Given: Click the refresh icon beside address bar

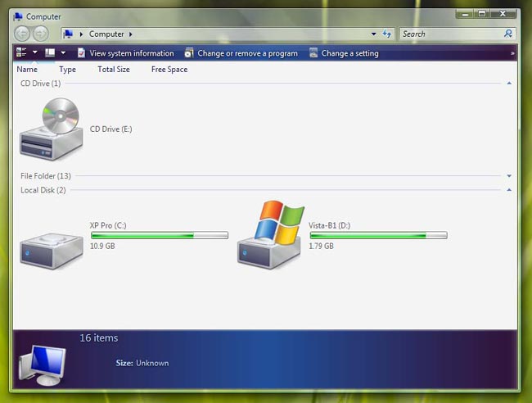Looking at the screenshot, I should tap(387, 34).
